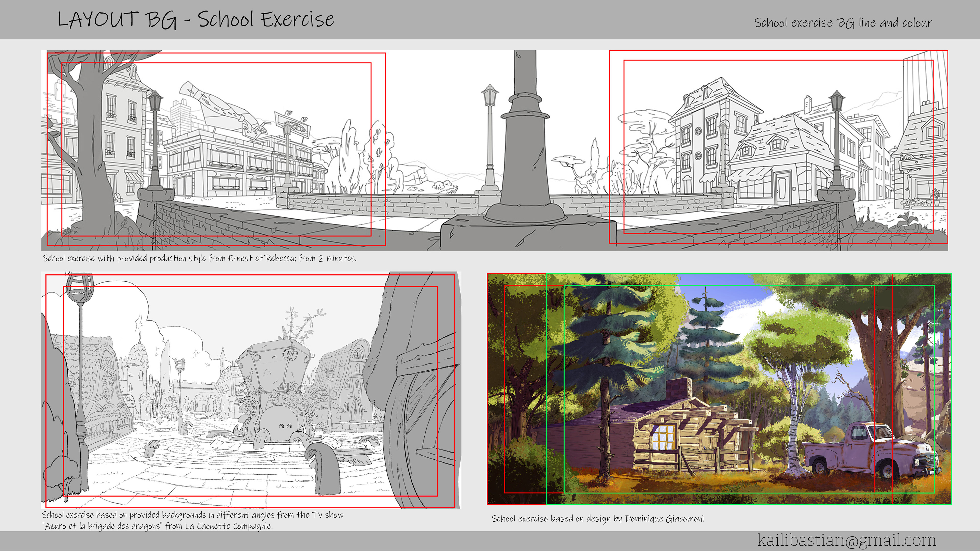Click the street lamp top in plaza sketch
The image size is (980, 551).
click(x=80, y=288)
